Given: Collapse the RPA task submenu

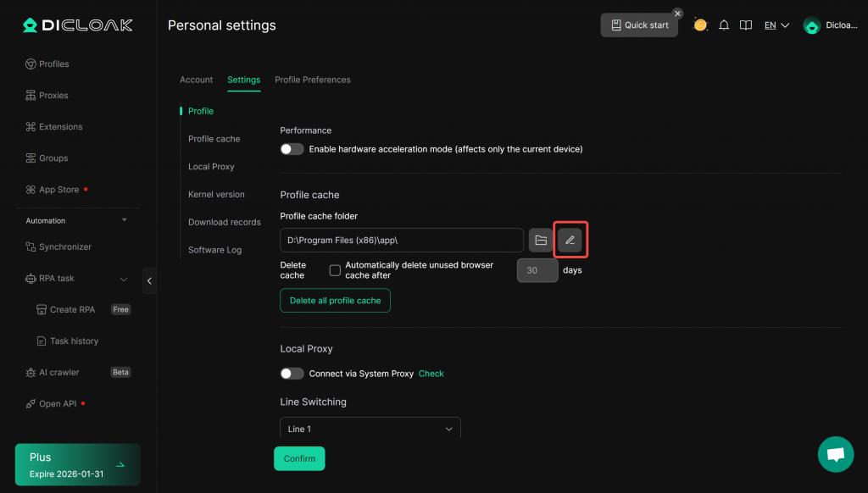Looking at the screenshot, I should (x=124, y=279).
